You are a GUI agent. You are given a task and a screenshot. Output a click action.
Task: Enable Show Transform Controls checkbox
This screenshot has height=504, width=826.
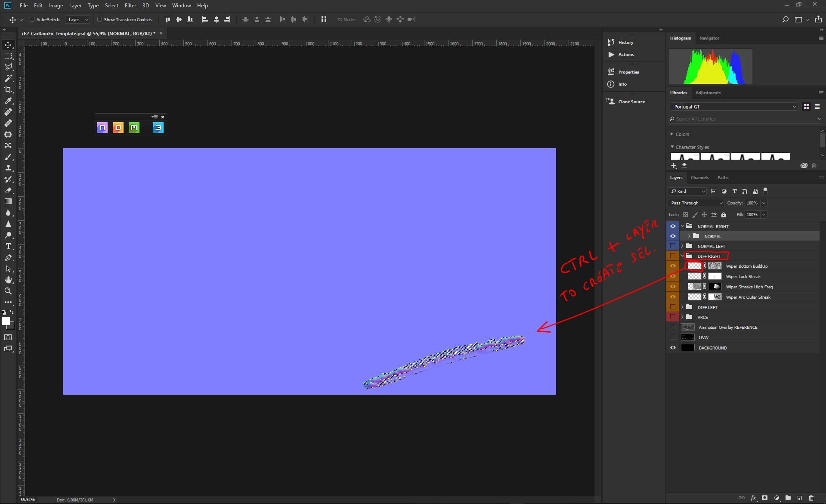click(x=99, y=19)
